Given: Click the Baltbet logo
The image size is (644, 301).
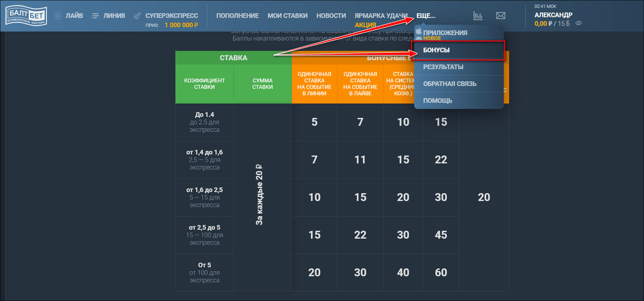Looking at the screenshot, I should [26, 16].
